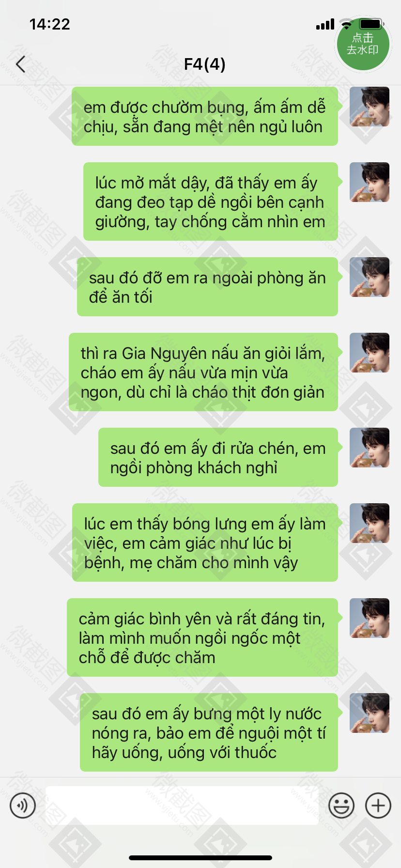Tap avatar beside 'cảm giác bình yên' message
Viewport: 401px width, 868px height.
(370, 618)
